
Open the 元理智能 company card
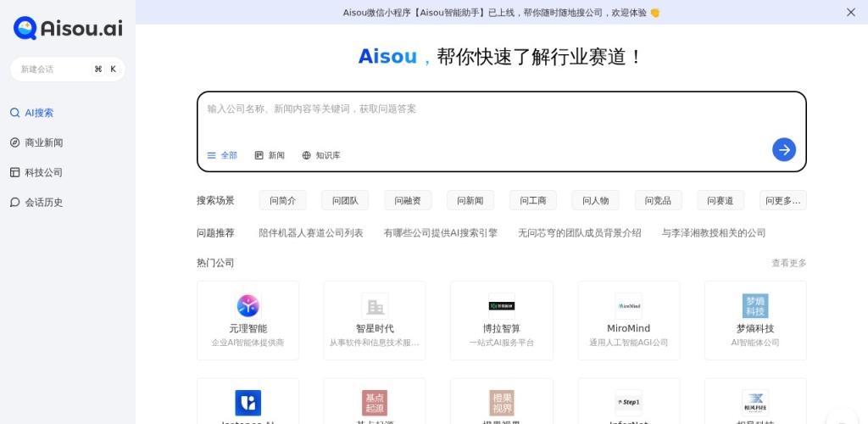(248, 321)
